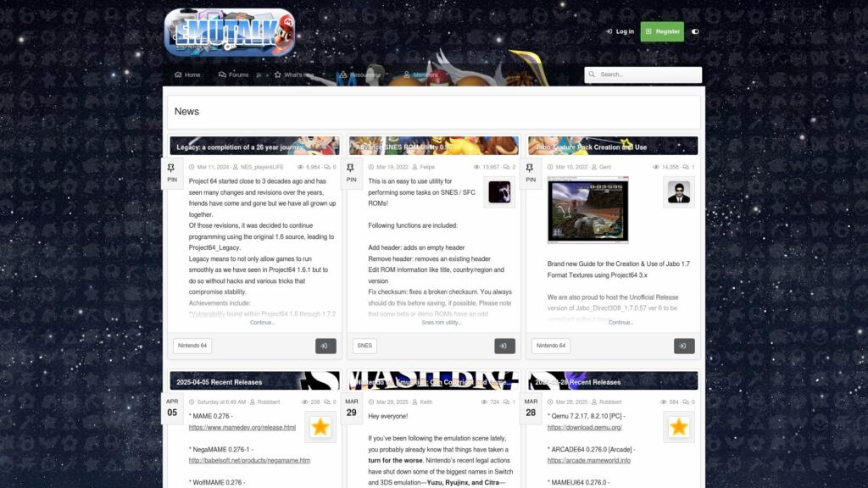Viewport: 868px width, 488px height.
Task: Open Robbbert profile on the Apr 05 post
Action: [x=269, y=402]
